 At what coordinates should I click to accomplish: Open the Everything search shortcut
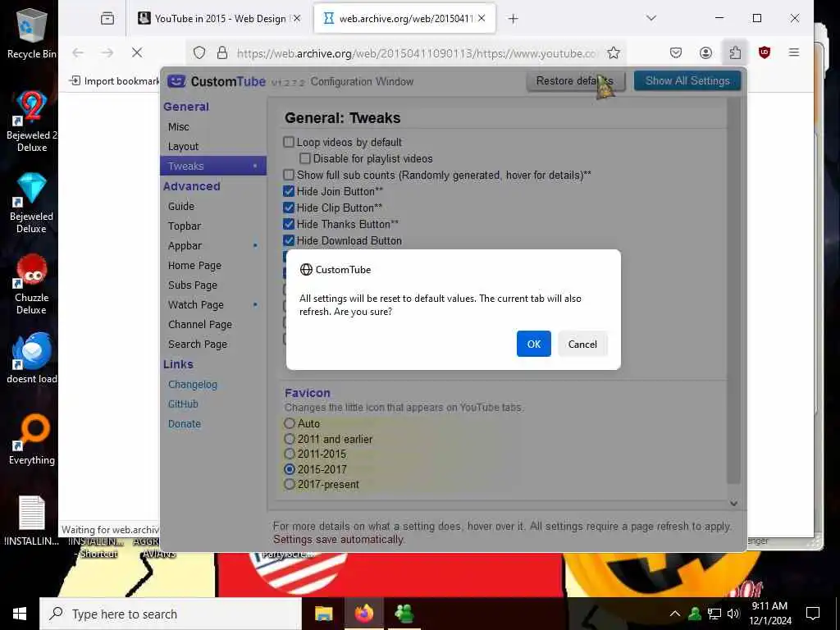tap(31, 440)
